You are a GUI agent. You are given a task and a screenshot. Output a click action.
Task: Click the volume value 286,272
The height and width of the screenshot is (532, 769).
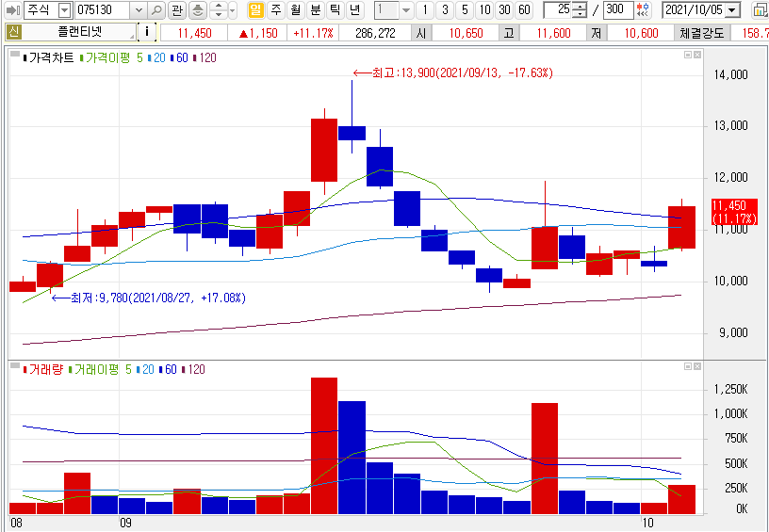tap(375, 33)
